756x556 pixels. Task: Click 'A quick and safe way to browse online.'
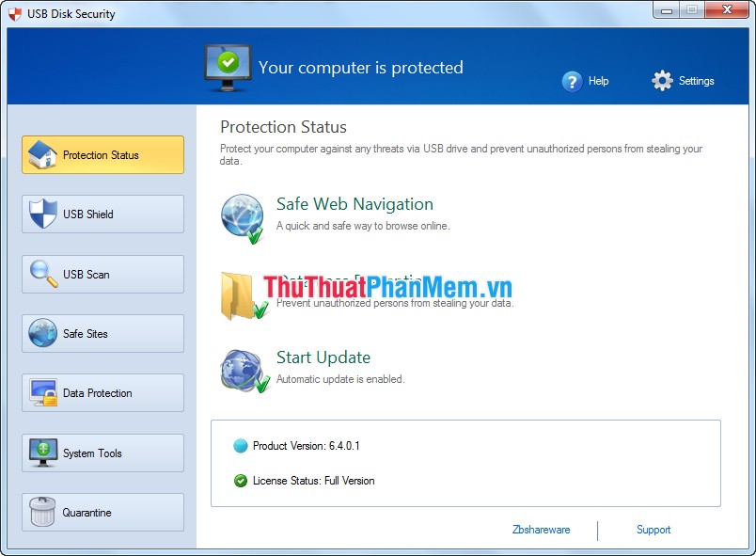tap(363, 226)
